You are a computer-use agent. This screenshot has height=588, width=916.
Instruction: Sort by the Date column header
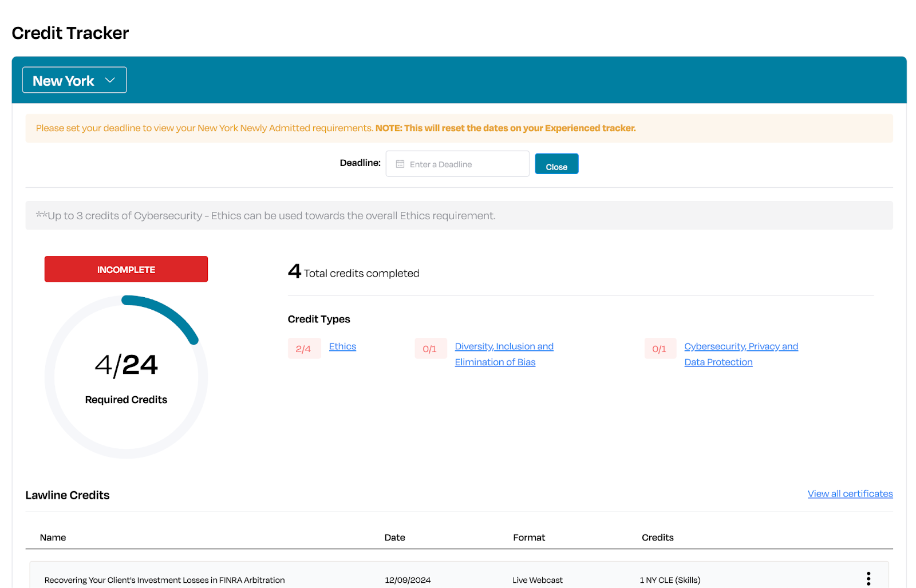[394, 538]
